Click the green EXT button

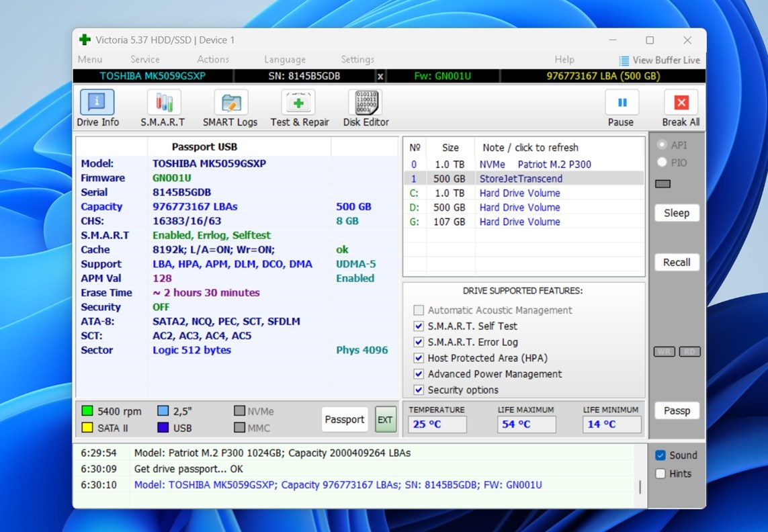[385, 420]
